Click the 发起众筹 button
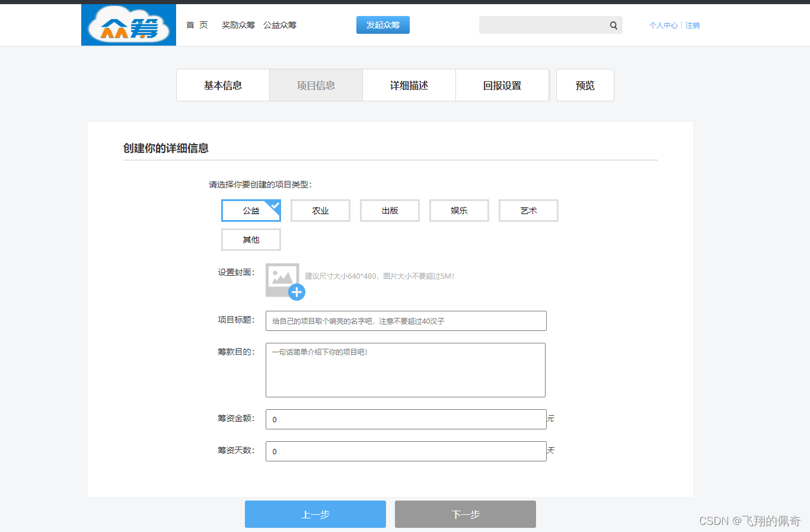Viewport: 810px width, 532px height. click(x=383, y=25)
